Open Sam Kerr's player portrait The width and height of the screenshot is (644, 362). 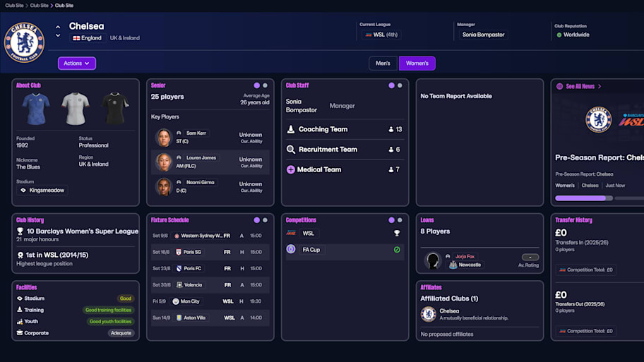pyautogui.click(x=163, y=137)
